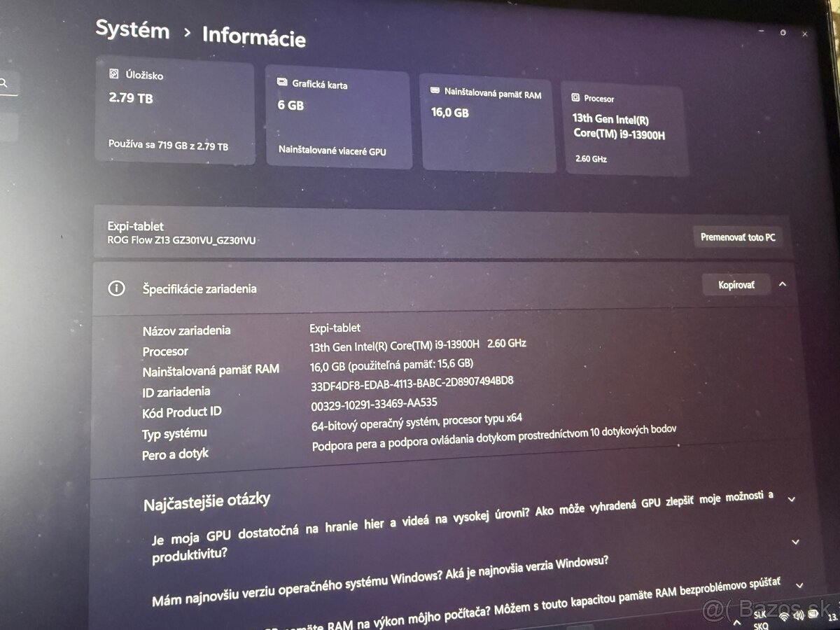
Task: Collapse the Špecifikácie zariadenia section chevron
Action: pyautogui.click(x=782, y=284)
